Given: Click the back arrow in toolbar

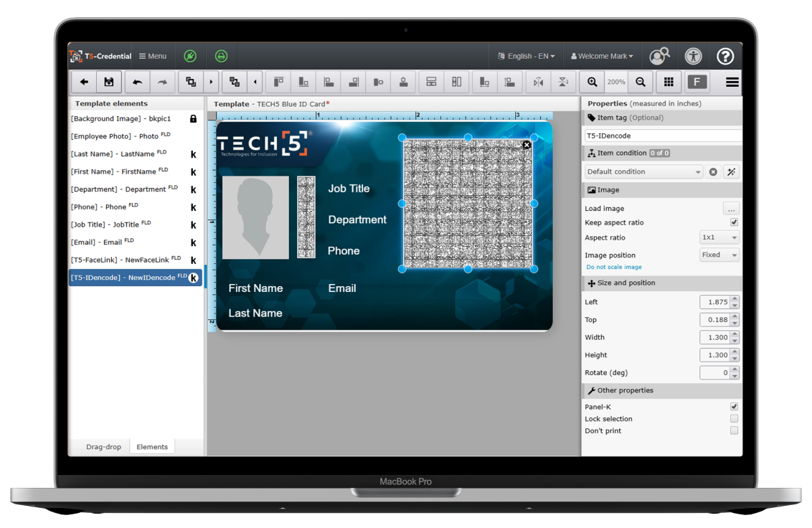Looking at the screenshot, I should (84, 82).
